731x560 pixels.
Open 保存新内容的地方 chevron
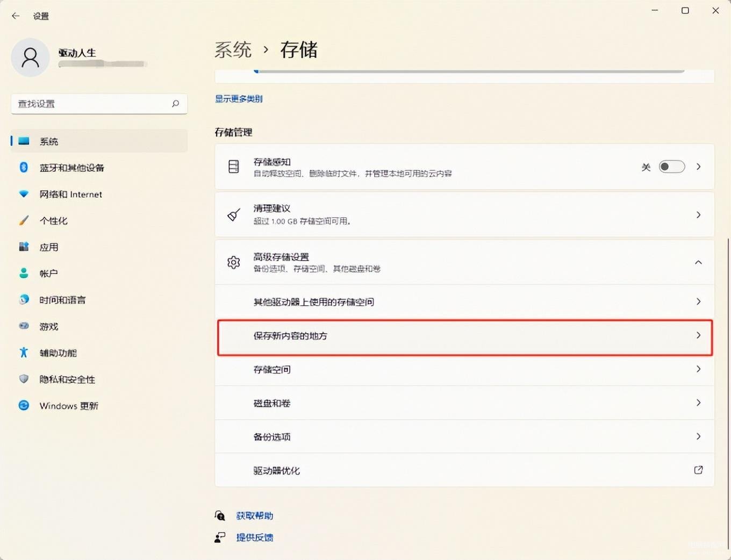[x=698, y=335]
